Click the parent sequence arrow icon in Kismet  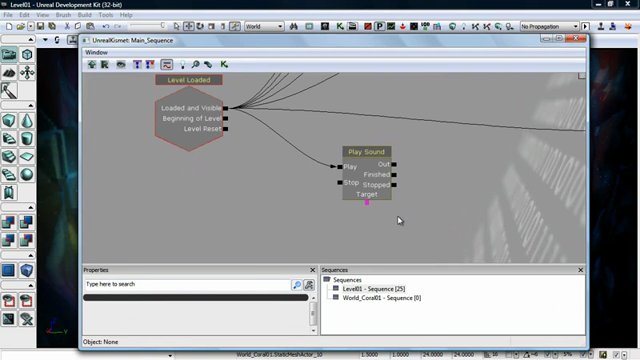pos(92,64)
